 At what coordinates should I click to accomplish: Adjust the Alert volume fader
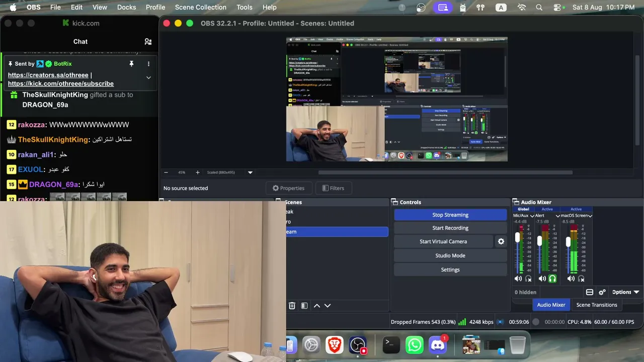point(539,241)
